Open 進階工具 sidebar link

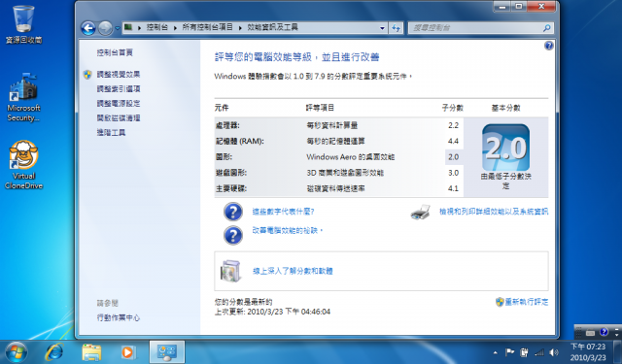click(111, 132)
